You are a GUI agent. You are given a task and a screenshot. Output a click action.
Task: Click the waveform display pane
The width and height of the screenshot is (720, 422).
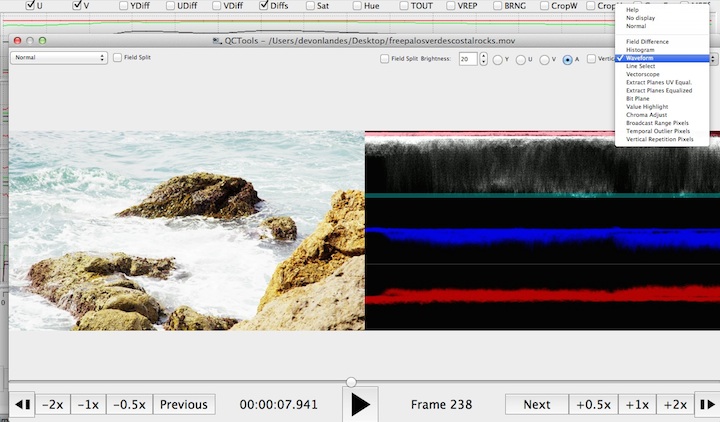[542, 231]
